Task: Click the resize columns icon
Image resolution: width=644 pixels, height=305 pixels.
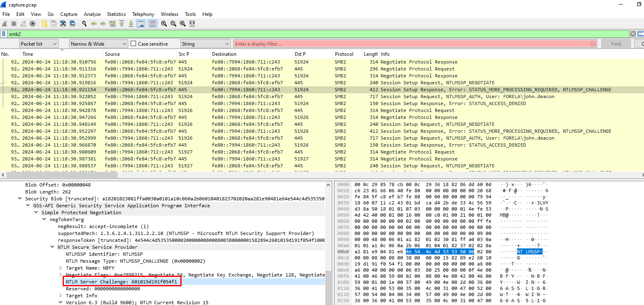Action: 192,24
